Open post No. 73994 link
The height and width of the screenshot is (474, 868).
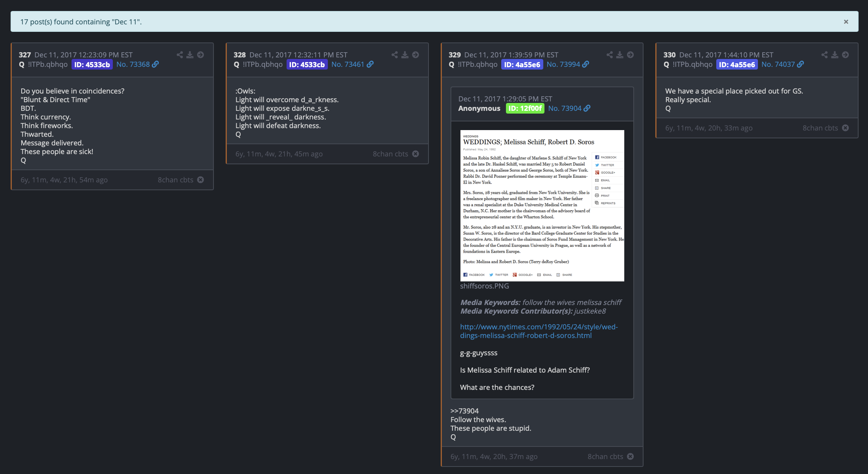click(563, 64)
